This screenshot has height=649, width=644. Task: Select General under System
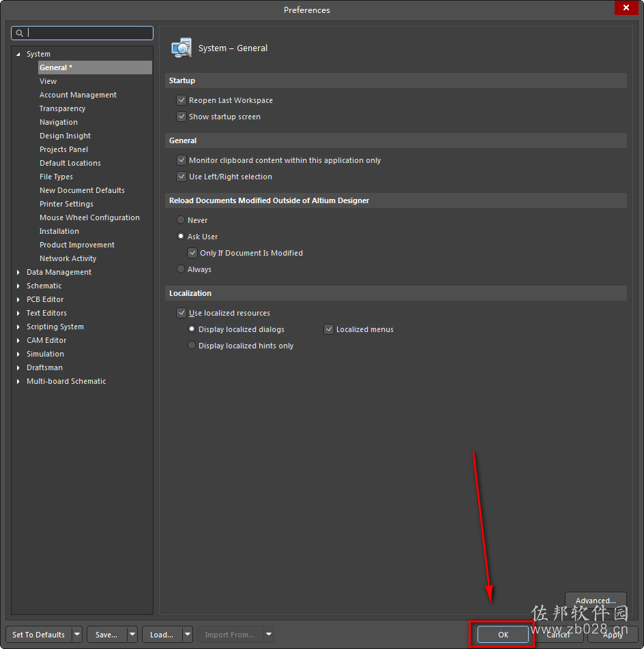click(x=95, y=67)
